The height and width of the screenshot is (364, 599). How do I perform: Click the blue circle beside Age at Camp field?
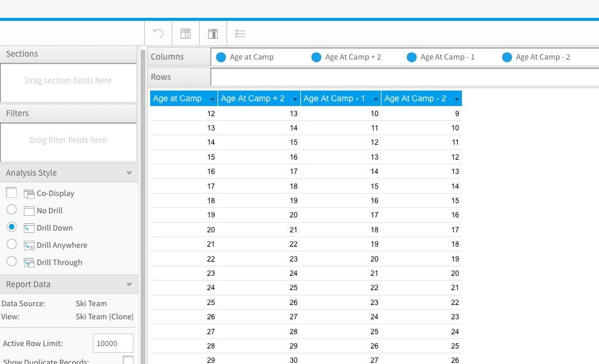point(221,57)
